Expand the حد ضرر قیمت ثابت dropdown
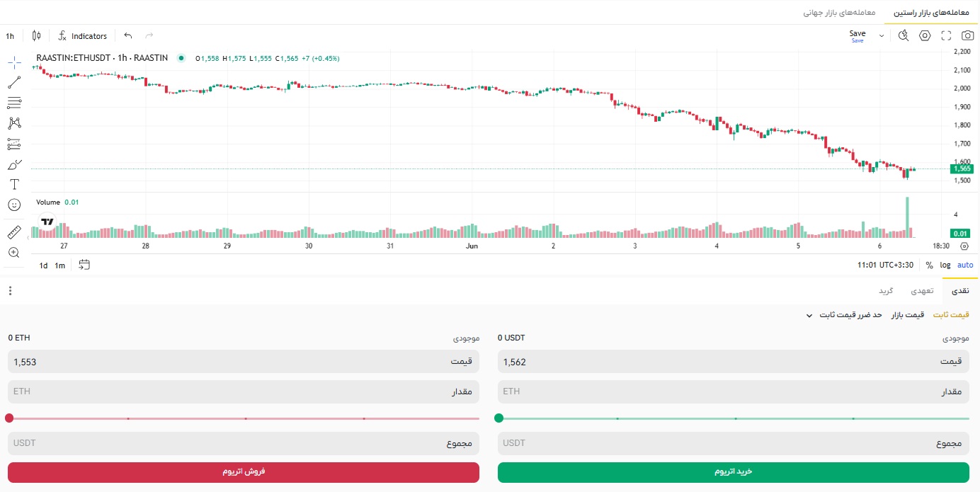Screen dimensions: 980x492 click(843, 315)
